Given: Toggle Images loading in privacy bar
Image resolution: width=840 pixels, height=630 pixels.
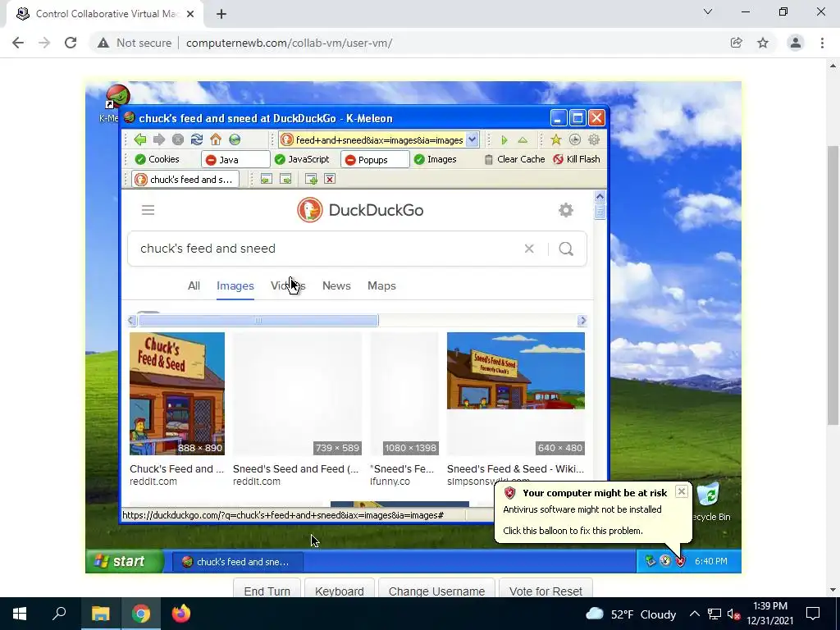Looking at the screenshot, I should 435,159.
